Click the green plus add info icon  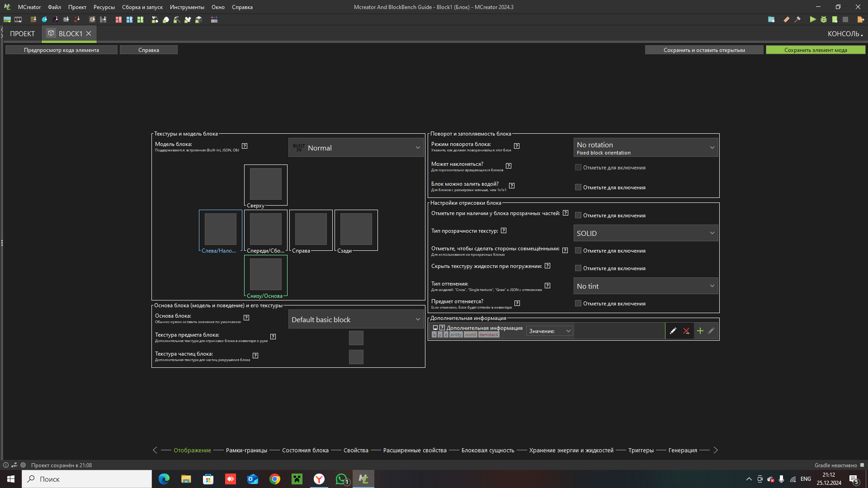[x=700, y=331]
